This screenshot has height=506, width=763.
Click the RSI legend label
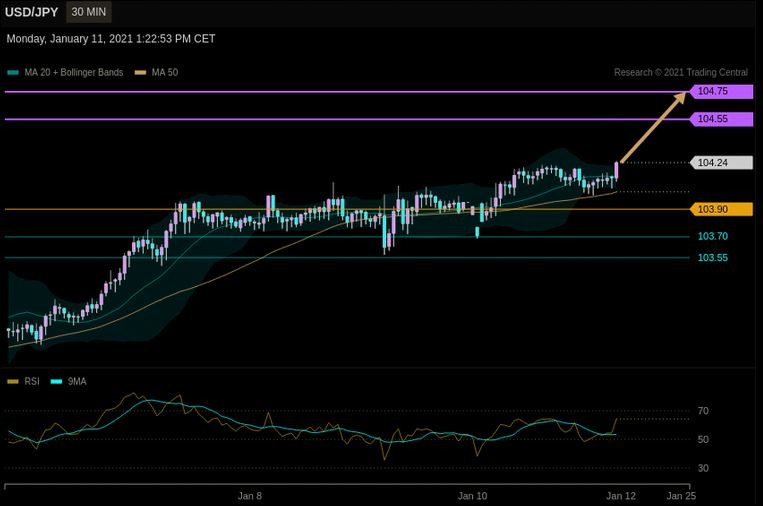(x=32, y=381)
